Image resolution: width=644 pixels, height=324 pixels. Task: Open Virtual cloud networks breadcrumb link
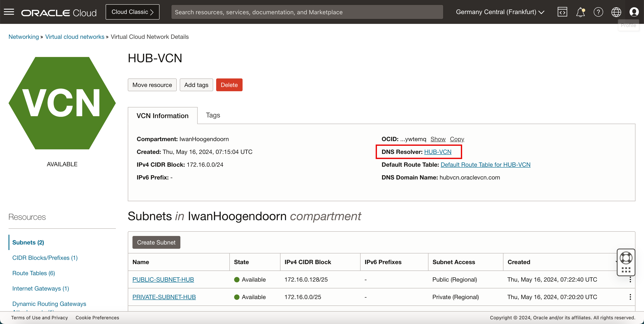click(75, 37)
